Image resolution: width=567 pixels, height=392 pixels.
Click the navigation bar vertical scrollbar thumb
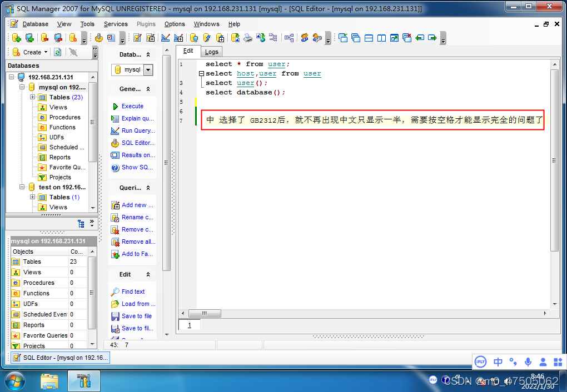point(166,163)
